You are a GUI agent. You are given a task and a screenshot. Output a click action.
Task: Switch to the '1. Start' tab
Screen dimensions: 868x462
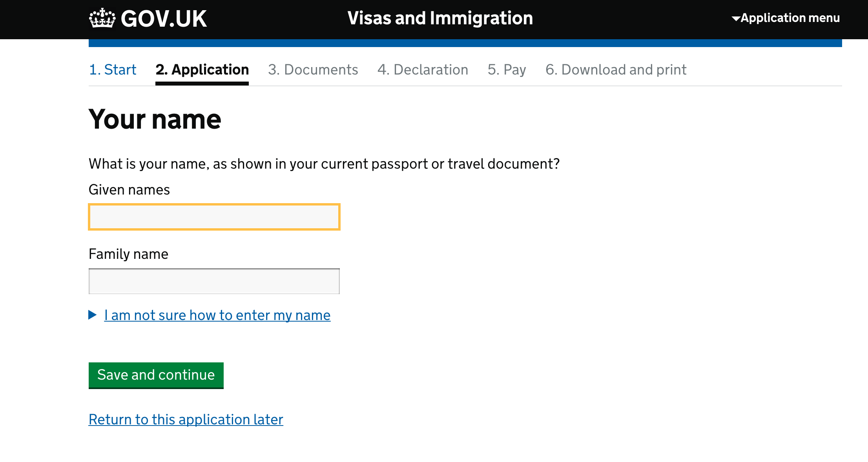[x=113, y=69]
